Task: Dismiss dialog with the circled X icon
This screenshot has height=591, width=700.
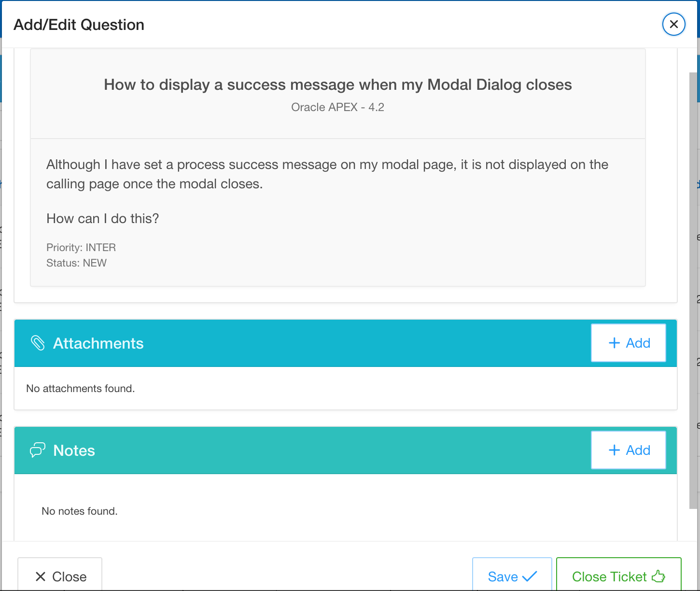Action: 674,24
